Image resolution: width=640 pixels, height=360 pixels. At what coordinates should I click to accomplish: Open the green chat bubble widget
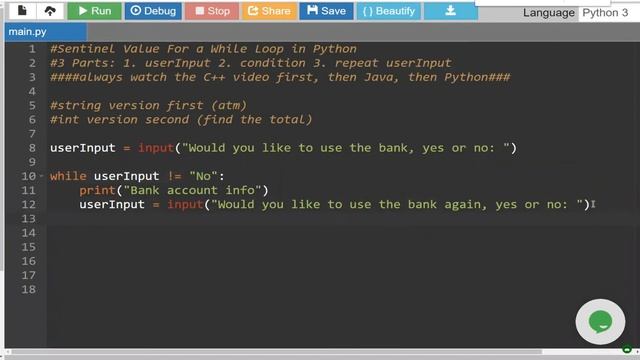point(600,322)
